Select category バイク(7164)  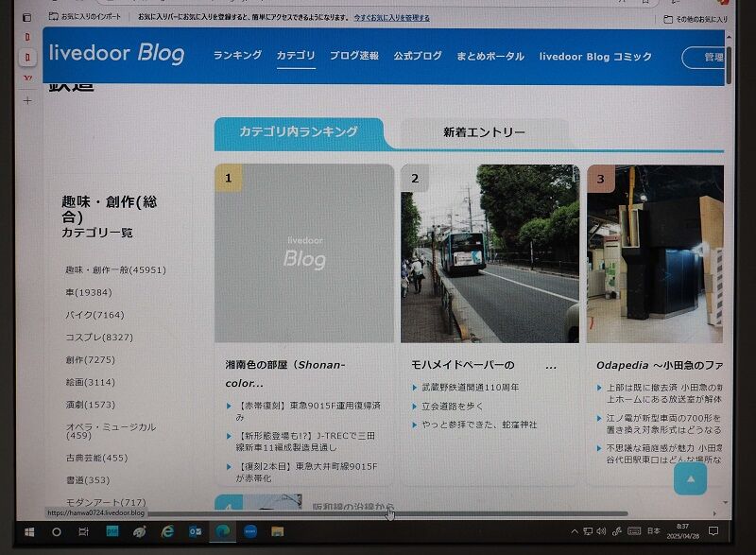pos(95,315)
